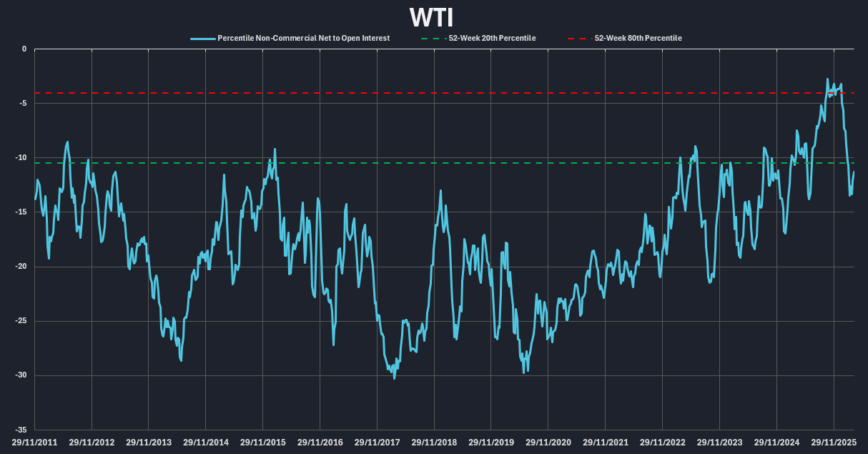868x454 pixels.
Task: Click the 29/11/2014 x-axis date label
Action: pyautogui.click(x=206, y=443)
